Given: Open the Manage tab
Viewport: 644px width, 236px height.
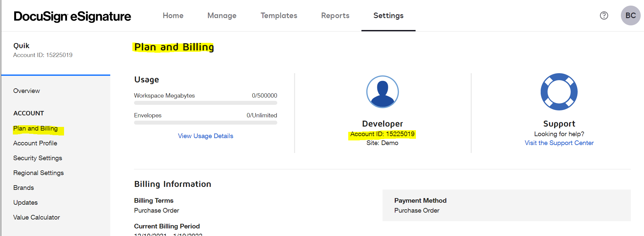Looking at the screenshot, I should 222,15.
